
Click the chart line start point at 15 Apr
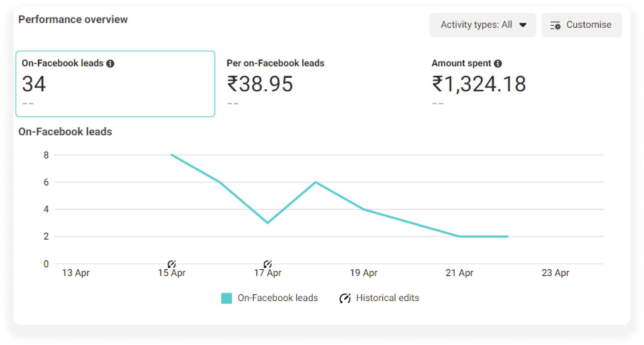coord(172,155)
